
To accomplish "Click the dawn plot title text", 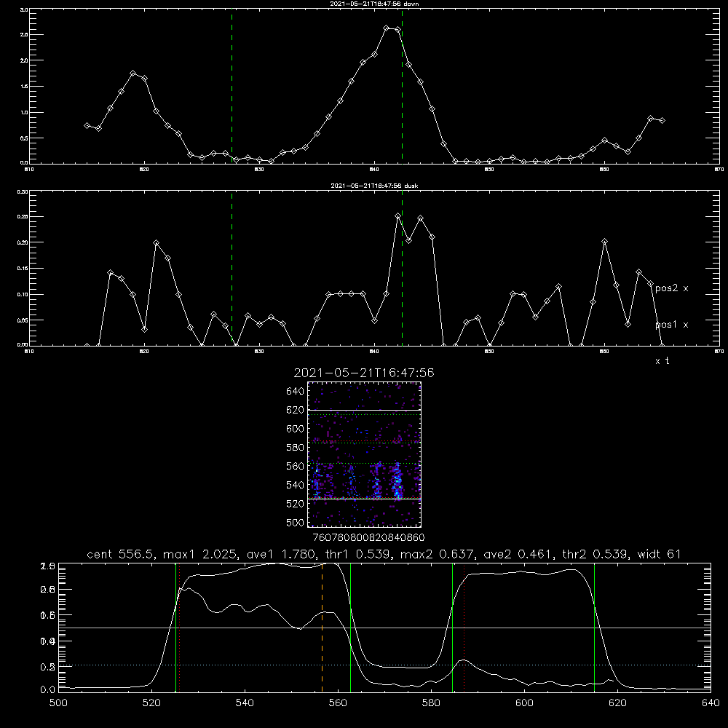I will (x=374, y=4).
